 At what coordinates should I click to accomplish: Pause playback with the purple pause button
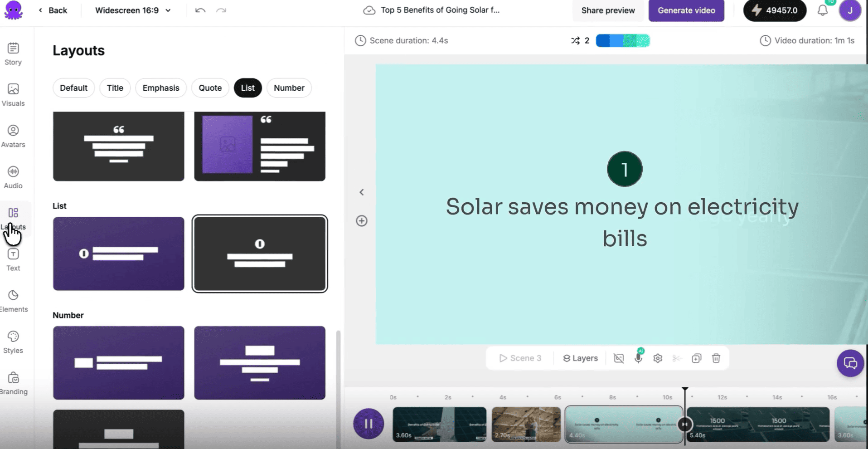[369, 424]
